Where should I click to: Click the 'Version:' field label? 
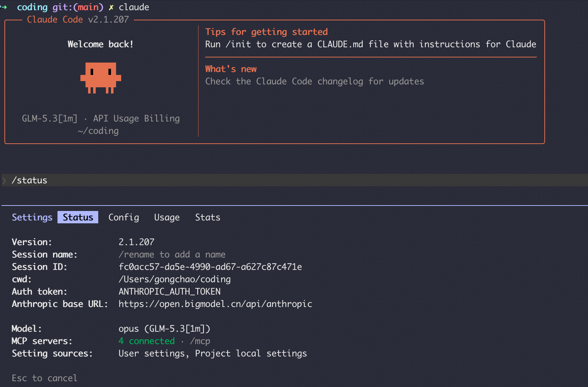32,242
